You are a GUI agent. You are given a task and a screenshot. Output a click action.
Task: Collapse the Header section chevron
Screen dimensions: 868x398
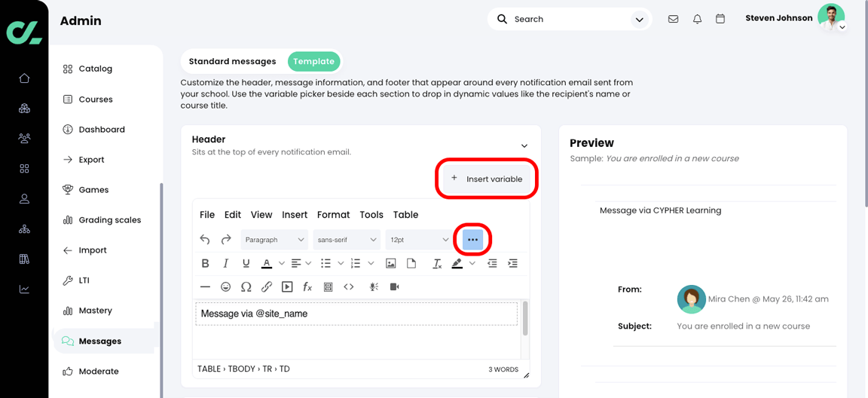pyautogui.click(x=524, y=145)
